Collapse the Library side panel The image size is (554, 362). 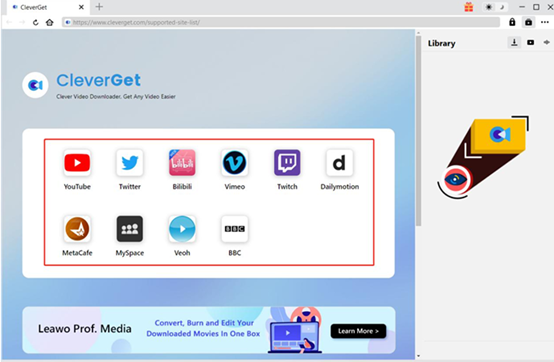pyautogui.click(x=547, y=43)
